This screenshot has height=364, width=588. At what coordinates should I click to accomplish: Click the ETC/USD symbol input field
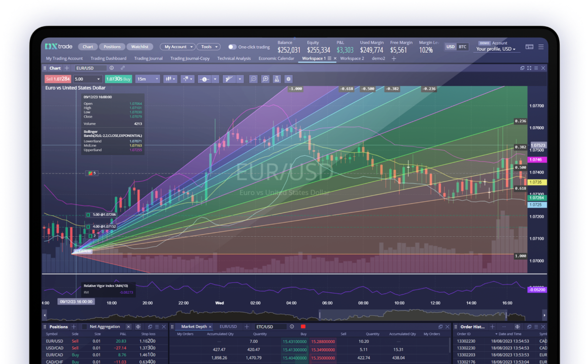click(270, 326)
